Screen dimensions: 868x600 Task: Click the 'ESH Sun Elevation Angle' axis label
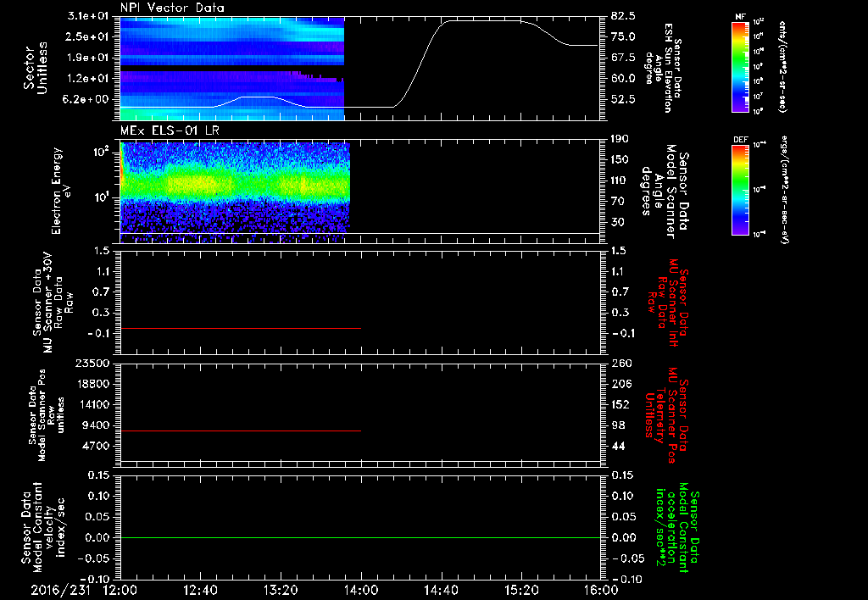(x=663, y=68)
